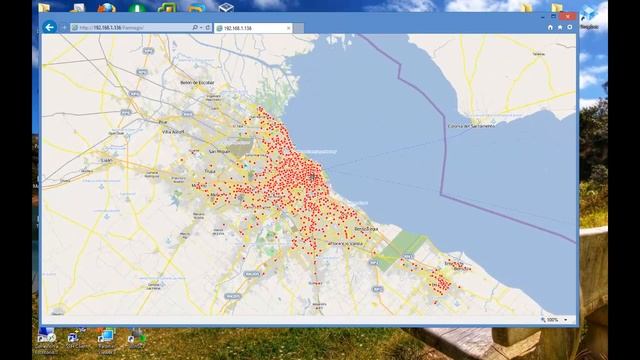Open the green round desktop icon
The height and width of the screenshot is (360, 640).
click(x=137, y=7)
